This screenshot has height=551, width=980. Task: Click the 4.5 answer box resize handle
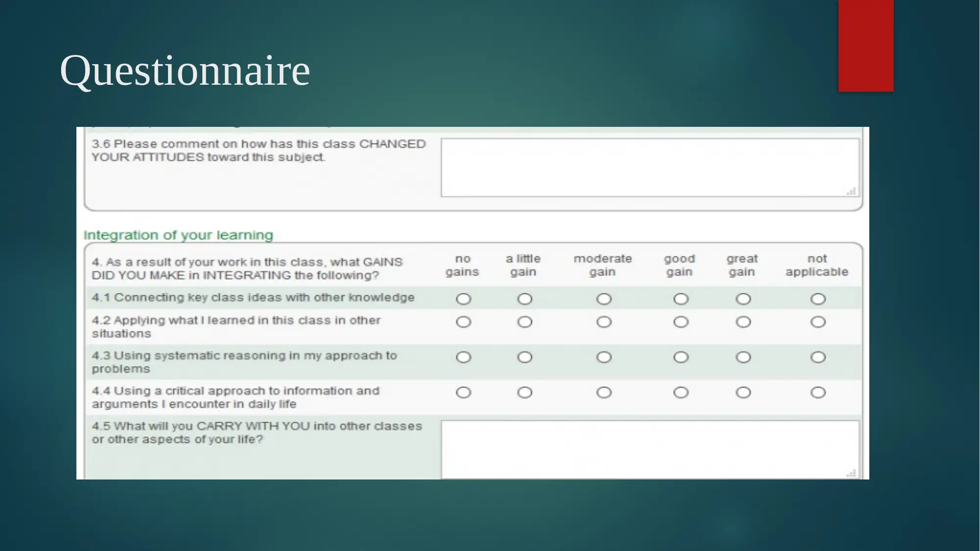tap(851, 473)
